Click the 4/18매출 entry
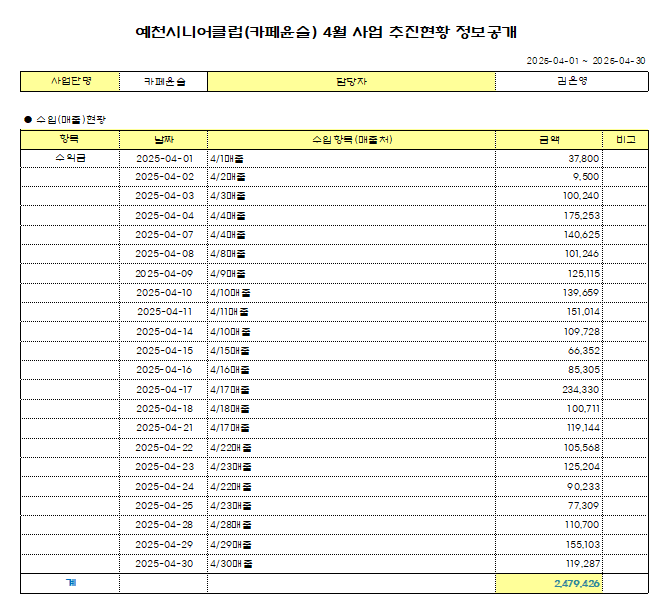The width and height of the screenshot is (658, 600). 230,409
